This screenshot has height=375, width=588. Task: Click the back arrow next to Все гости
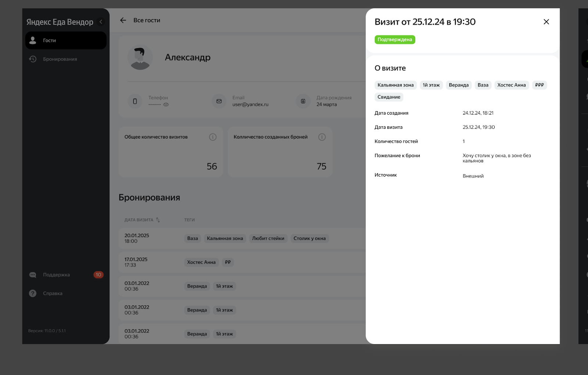pos(123,20)
